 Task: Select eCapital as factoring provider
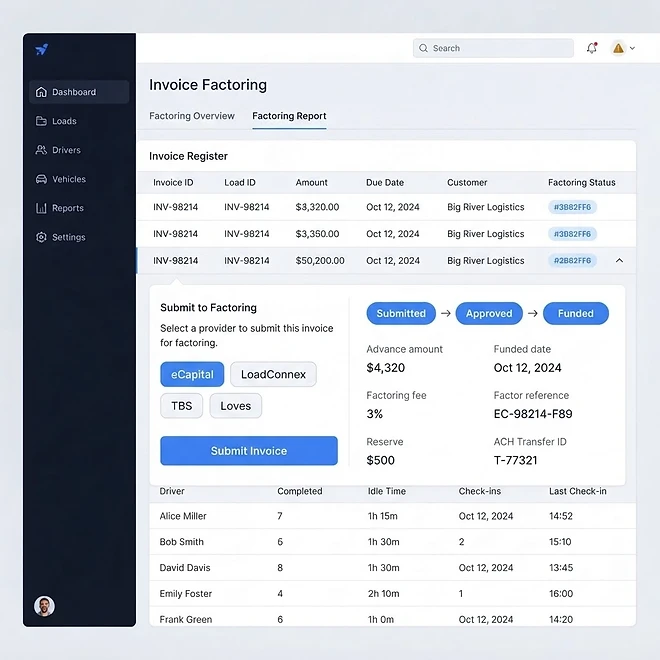pyautogui.click(x=192, y=374)
